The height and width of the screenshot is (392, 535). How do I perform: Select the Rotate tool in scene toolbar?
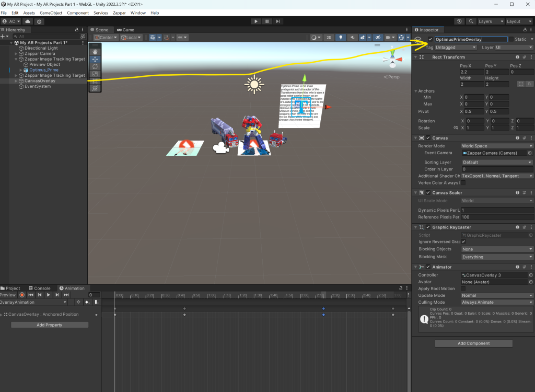pyautogui.click(x=95, y=66)
